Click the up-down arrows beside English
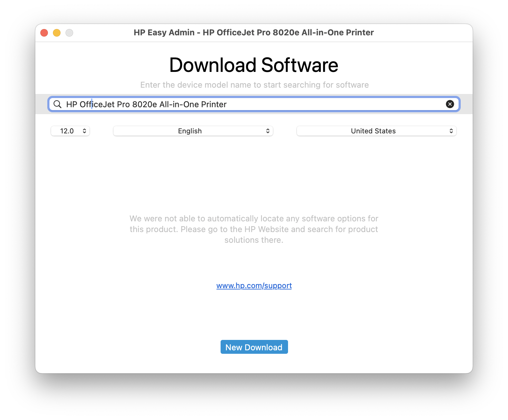The width and height of the screenshot is (508, 420). [x=267, y=131]
